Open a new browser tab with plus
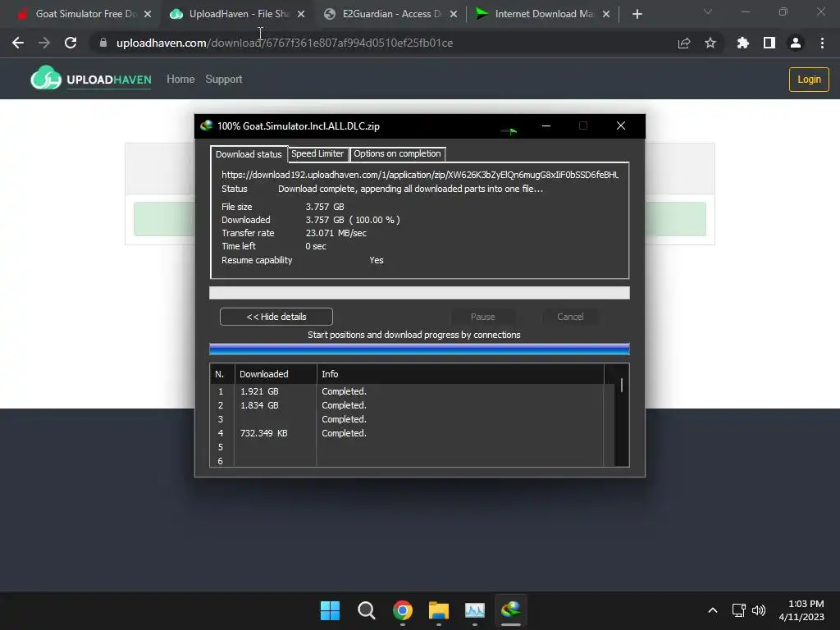The image size is (840, 630). click(x=637, y=14)
